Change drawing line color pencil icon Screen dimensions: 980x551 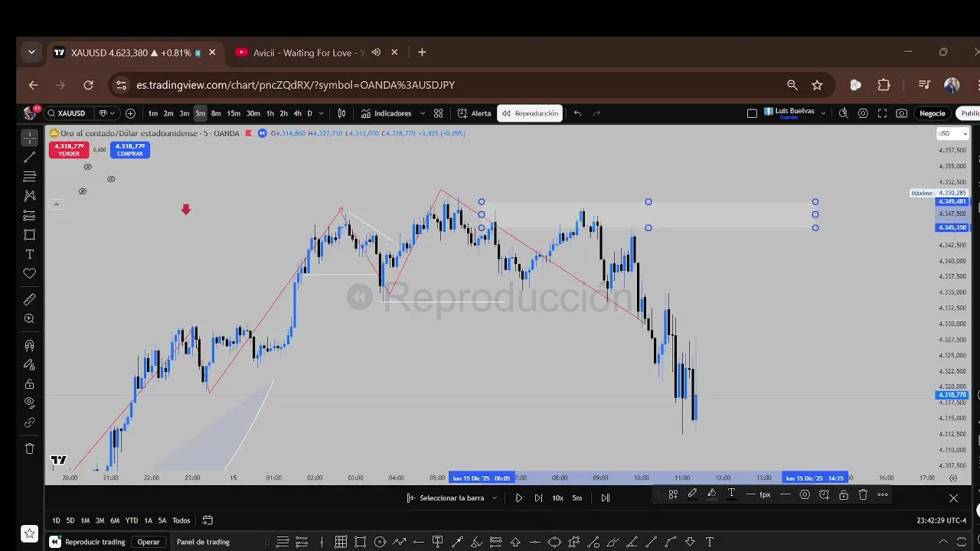point(692,494)
